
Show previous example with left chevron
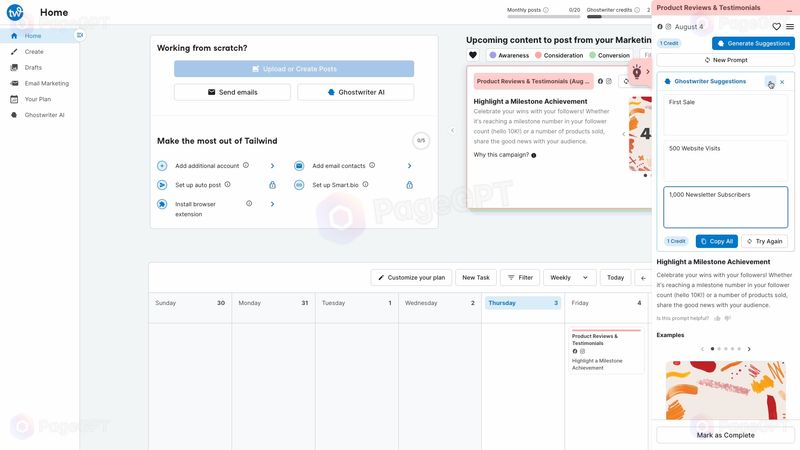(703, 349)
